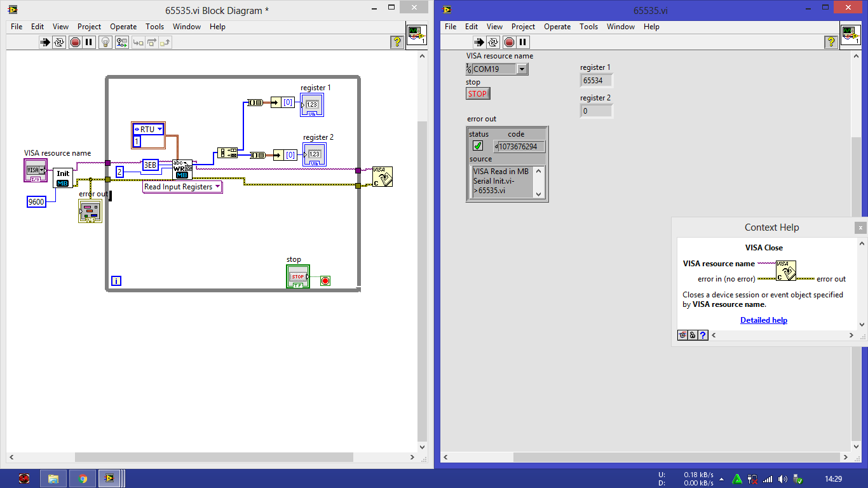Select the Unbundle function node
This screenshot has height=488, width=868.
pos(227,152)
